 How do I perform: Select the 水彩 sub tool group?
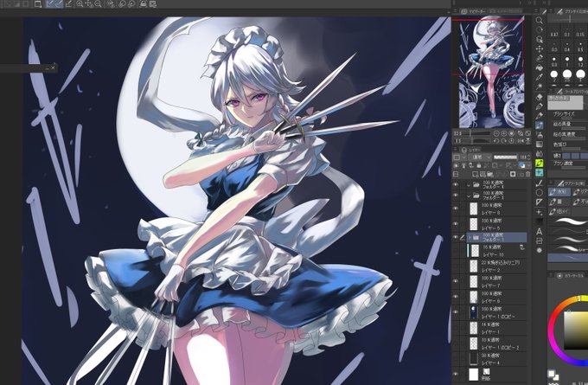pyautogui.click(x=559, y=192)
